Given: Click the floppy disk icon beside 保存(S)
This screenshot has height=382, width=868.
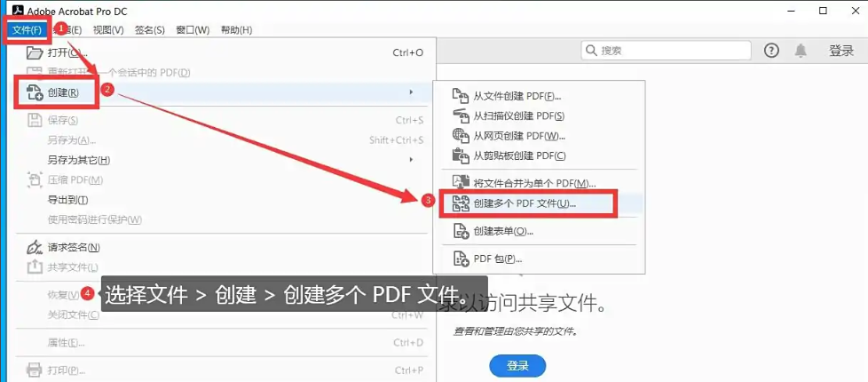Looking at the screenshot, I should click(x=35, y=120).
